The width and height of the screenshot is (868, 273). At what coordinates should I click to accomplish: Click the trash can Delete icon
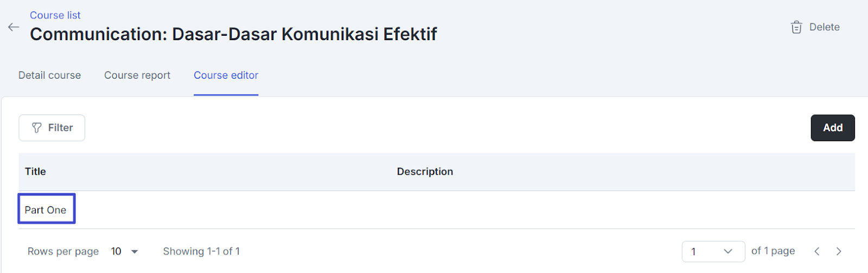[x=796, y=27]
